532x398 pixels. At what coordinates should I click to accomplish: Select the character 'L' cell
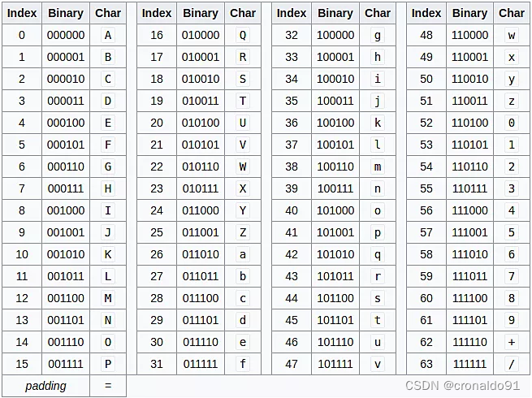108,276
